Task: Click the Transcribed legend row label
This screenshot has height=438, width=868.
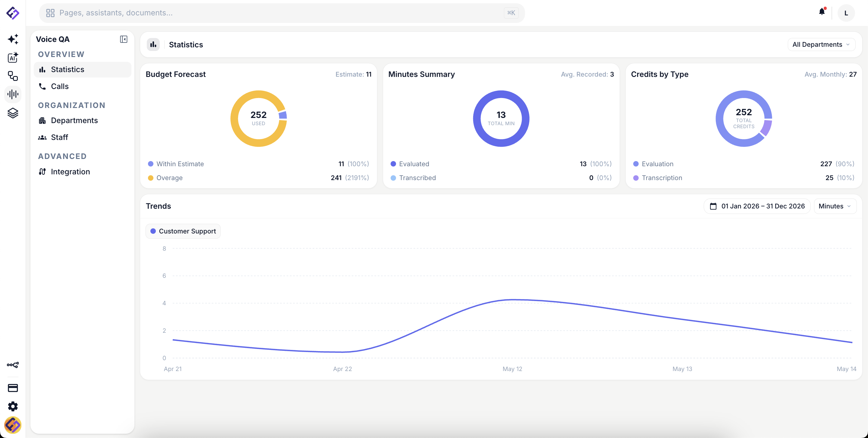Action: click(417, 178)
